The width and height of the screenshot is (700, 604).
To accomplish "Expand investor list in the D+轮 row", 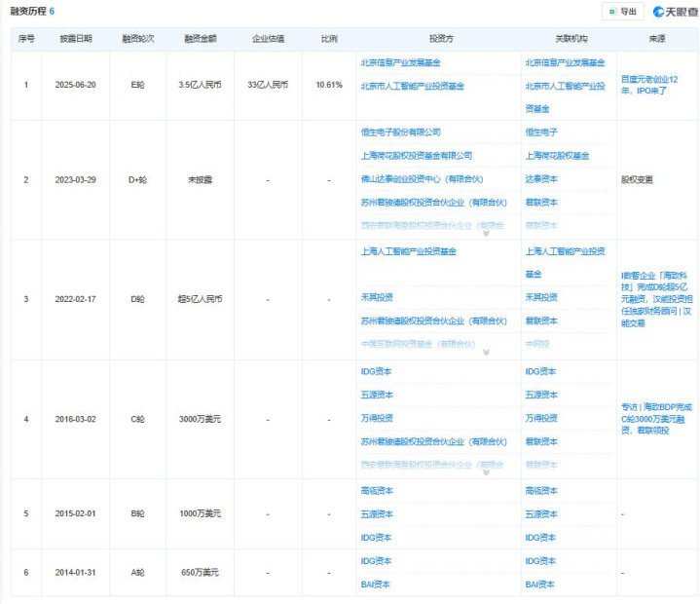I will pyautogui.click(x=485, y=233).
